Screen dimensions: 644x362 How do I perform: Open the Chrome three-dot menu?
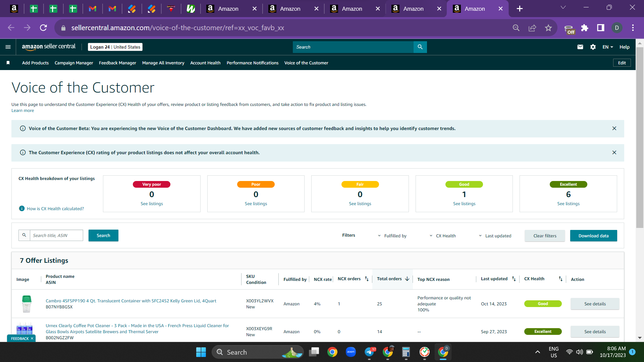633,28
